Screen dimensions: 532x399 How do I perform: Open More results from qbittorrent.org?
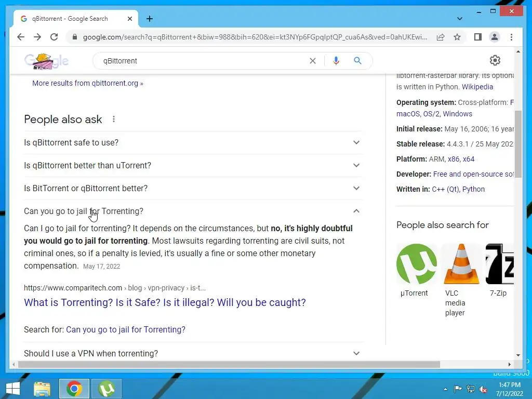click(87, 83)
